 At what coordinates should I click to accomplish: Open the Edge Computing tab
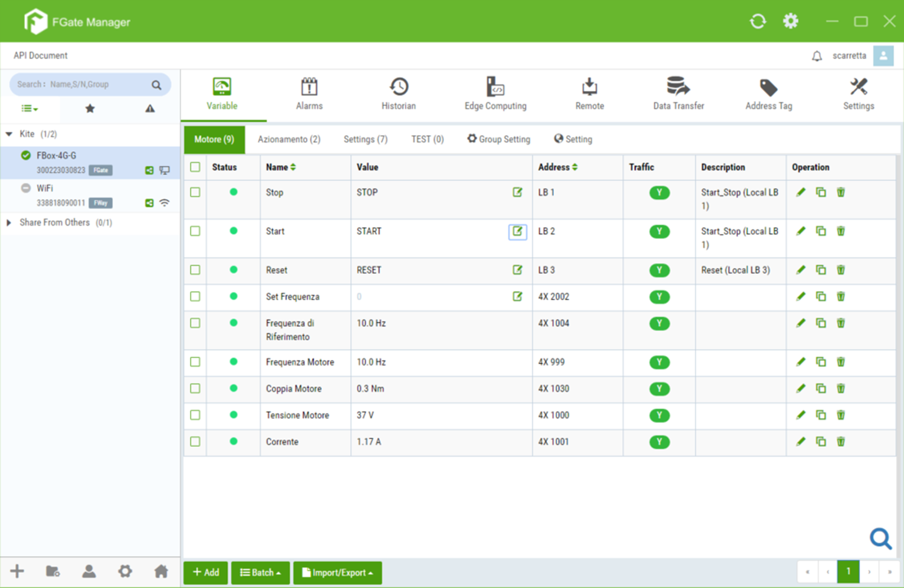tap(495, 94)
